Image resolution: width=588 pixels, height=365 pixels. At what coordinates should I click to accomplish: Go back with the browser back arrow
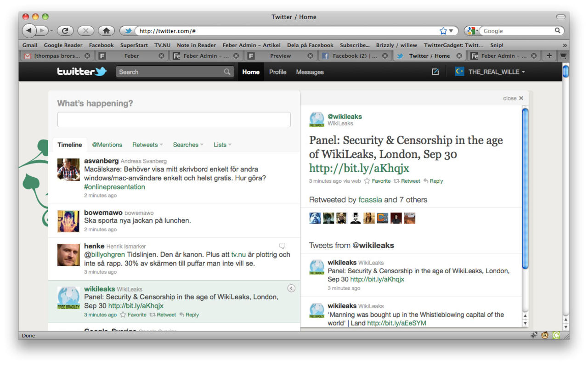click(x=30, y=31)
